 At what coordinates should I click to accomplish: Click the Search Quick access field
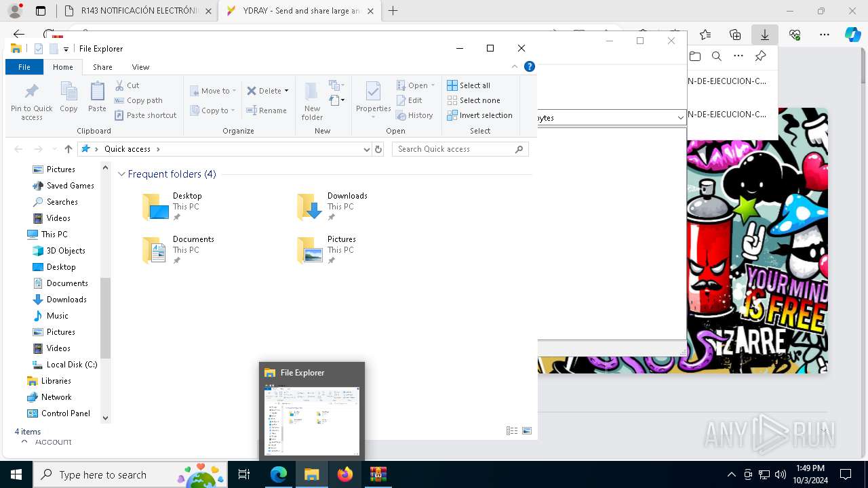[x=460, y=149]
